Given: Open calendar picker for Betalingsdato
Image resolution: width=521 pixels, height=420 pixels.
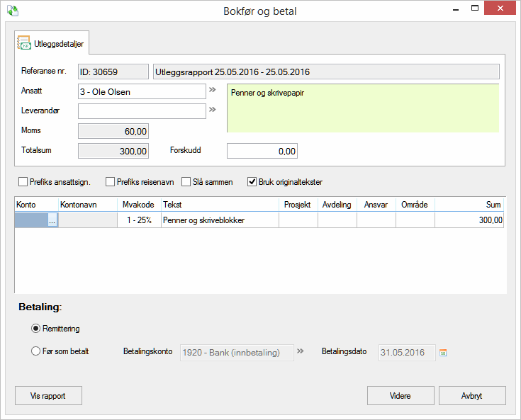Looking at the screenshot, I should pos(444,352).
